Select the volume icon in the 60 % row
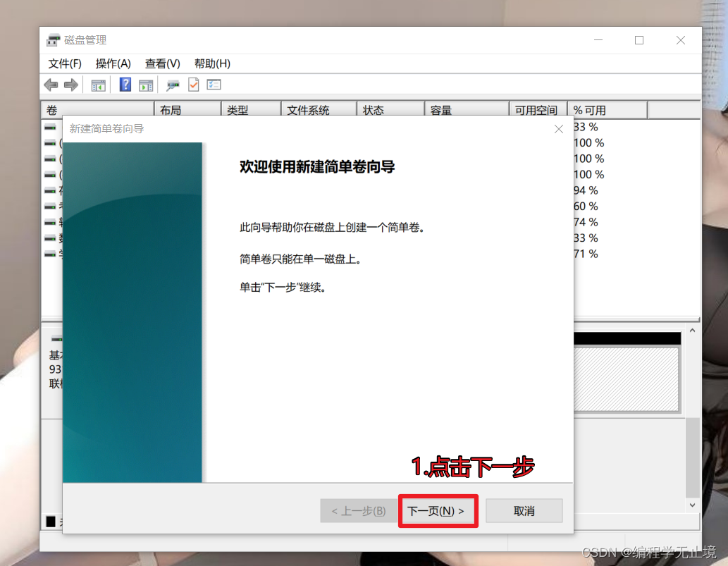The width and height of the screenshot is (728, 566). [50, 206]
